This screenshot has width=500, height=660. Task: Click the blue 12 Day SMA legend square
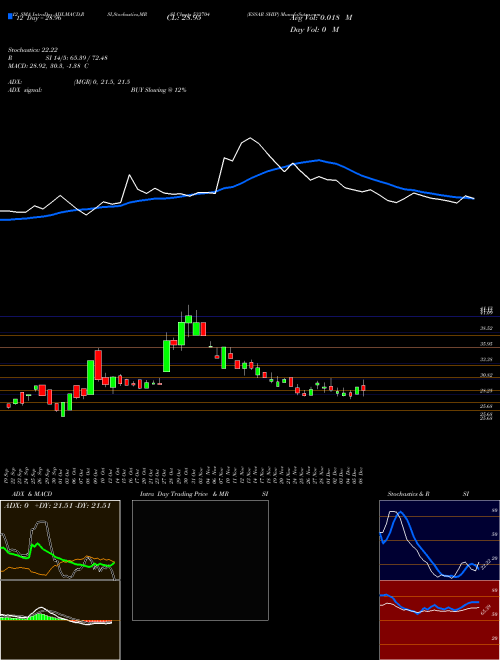(x=10, y=16)
